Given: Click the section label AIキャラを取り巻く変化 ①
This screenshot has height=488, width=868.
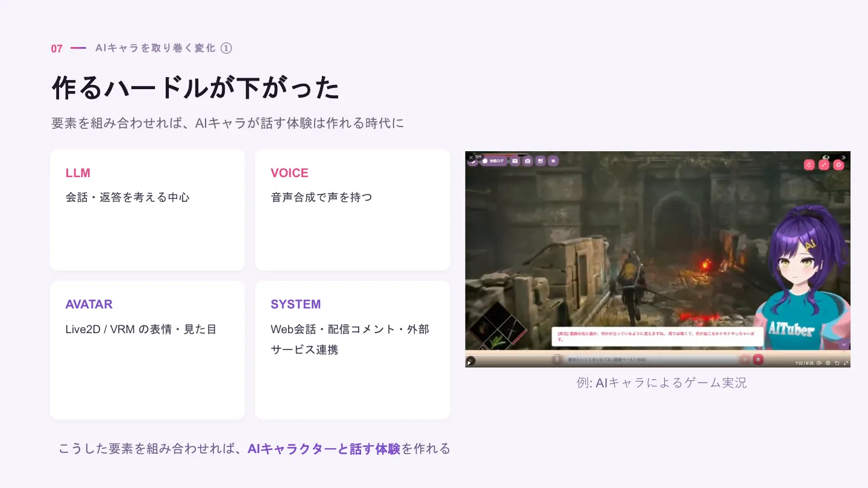Looking at the screenshot, I should (x=163, y=48).
